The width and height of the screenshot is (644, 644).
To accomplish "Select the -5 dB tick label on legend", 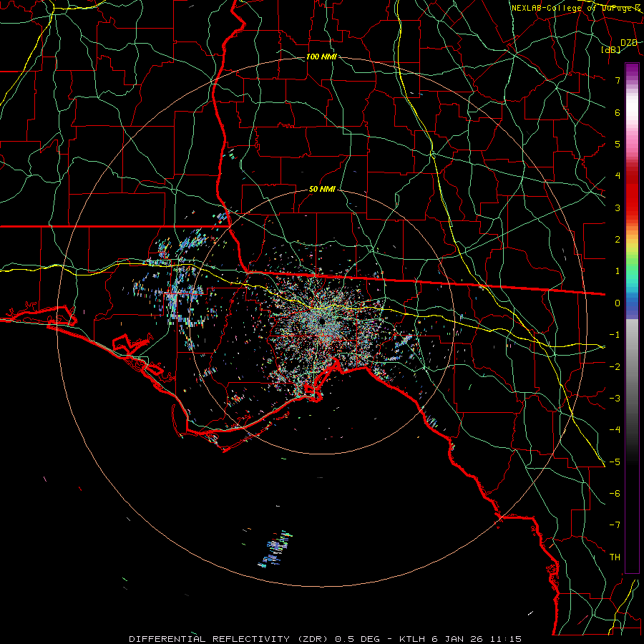I will point(615,462).
